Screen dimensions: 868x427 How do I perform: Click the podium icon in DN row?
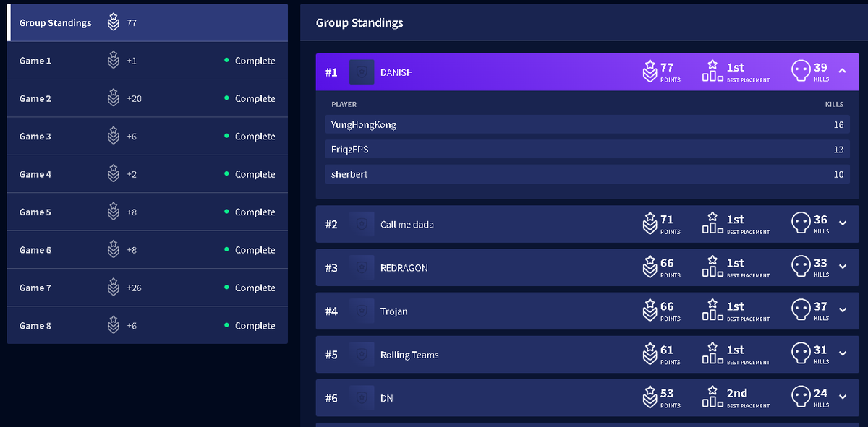tap(712, 397)
